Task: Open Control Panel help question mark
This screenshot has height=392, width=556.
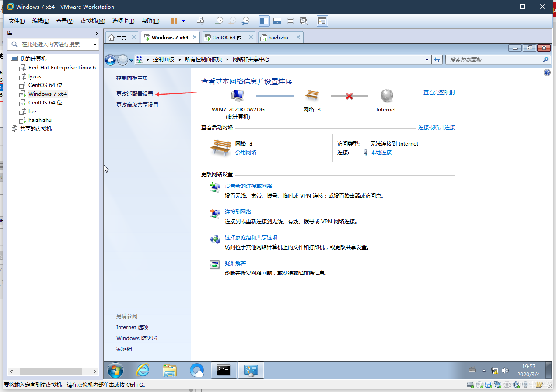Action: [547, 73]
